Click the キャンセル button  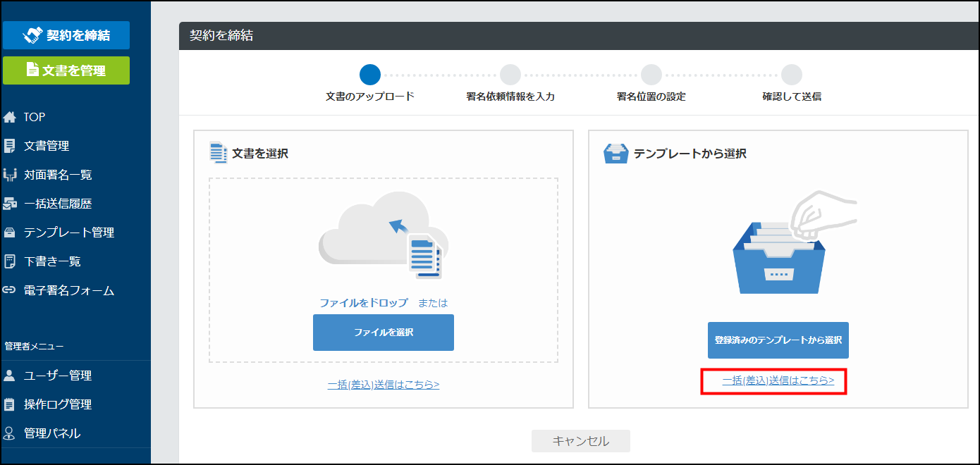[580, 441]
